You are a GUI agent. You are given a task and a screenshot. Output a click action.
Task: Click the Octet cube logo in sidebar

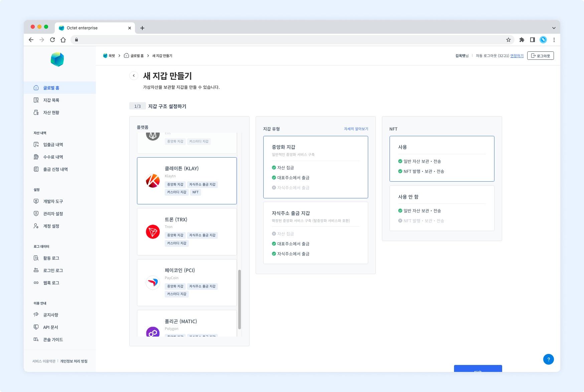[57, 59]
